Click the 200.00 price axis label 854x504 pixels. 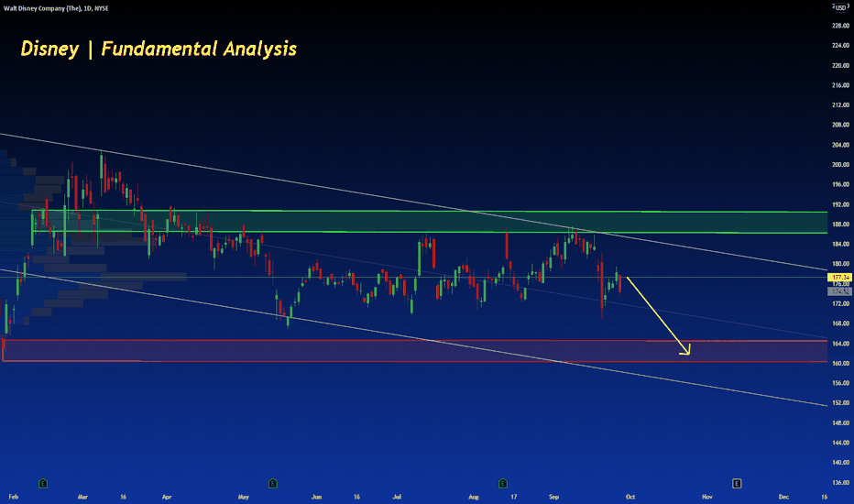[x=840, y=165]
